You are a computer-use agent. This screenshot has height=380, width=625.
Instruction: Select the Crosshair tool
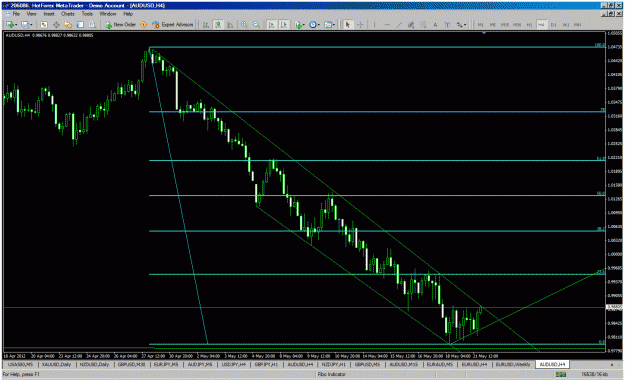[360, 25]
